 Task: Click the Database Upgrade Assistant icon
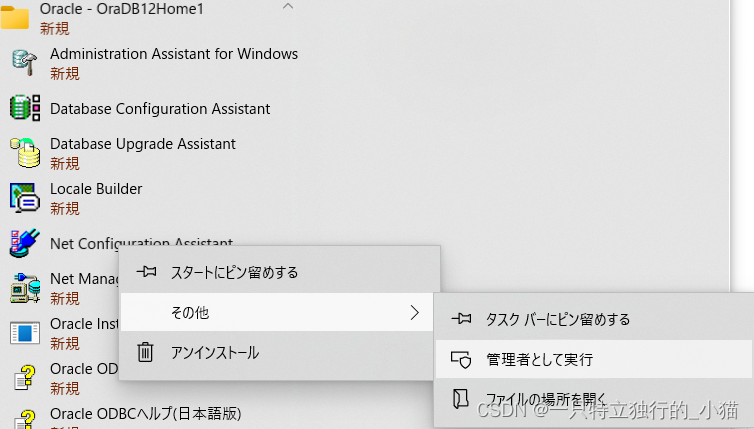[x=25, y=152]
